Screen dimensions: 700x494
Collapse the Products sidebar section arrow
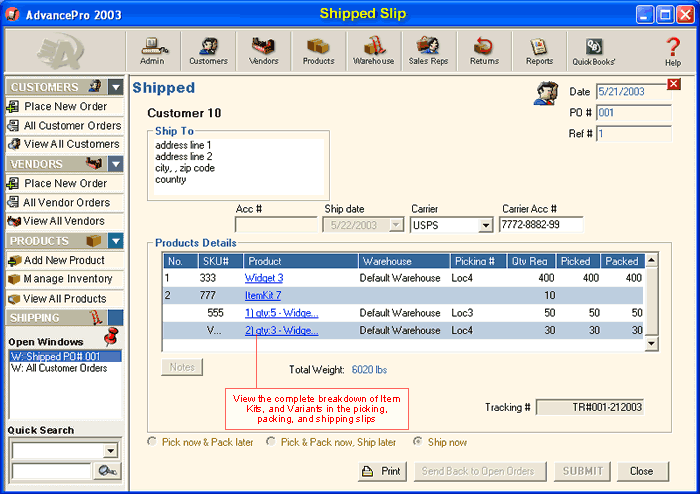[116, 241]
